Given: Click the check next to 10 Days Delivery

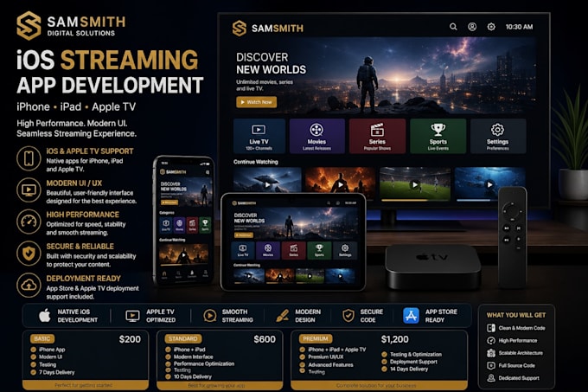Looking at the screenshot, I should click(168, 376).
